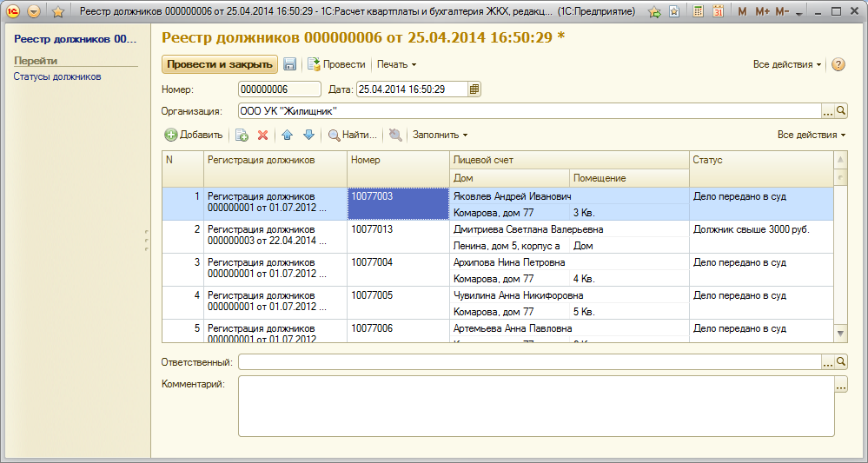Click the Статус column header
This screenshot has height=463, width=868.
(761, 169)
